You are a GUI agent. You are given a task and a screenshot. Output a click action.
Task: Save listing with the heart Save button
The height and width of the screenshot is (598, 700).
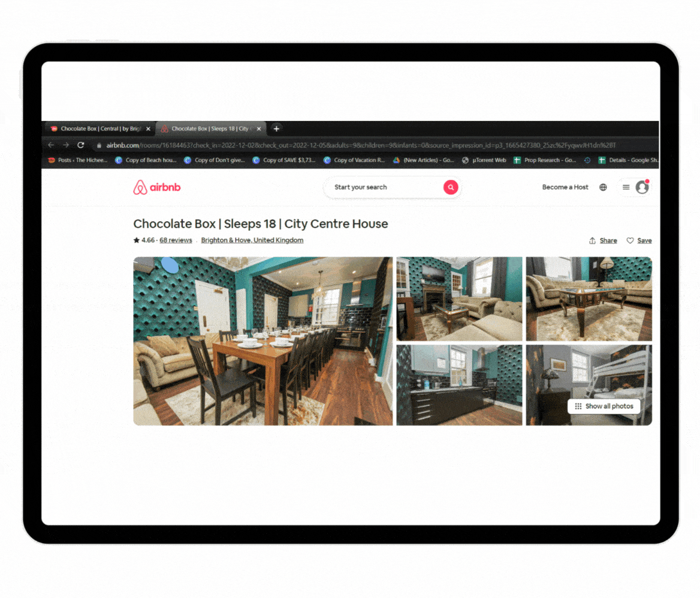(639, 240)
